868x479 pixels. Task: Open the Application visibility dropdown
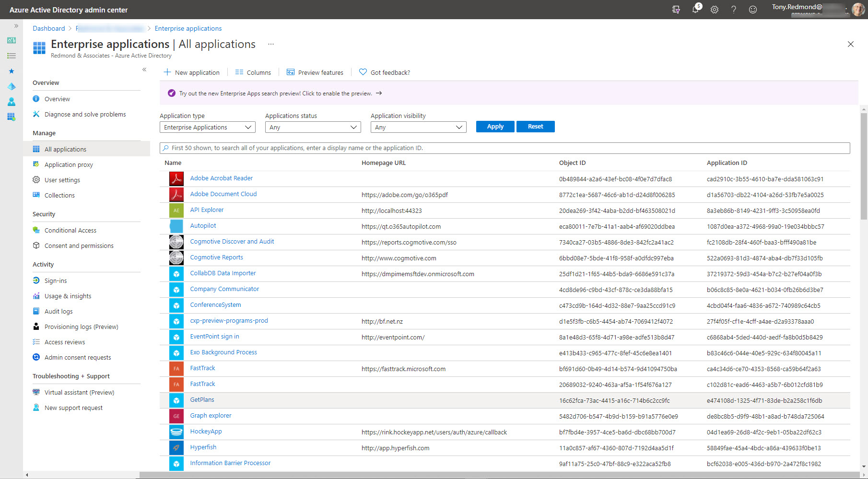coord(419,127)
